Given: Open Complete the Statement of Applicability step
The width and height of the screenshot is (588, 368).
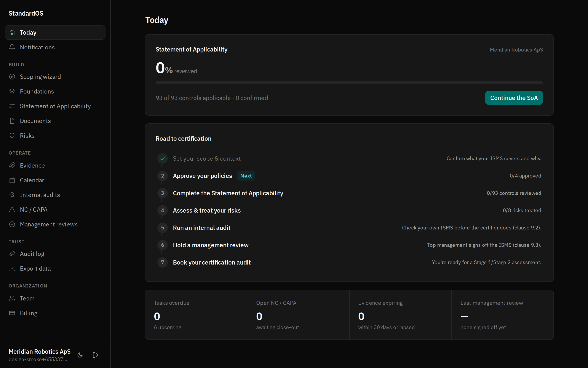Looking at the screenshot, I should (349, 193).
